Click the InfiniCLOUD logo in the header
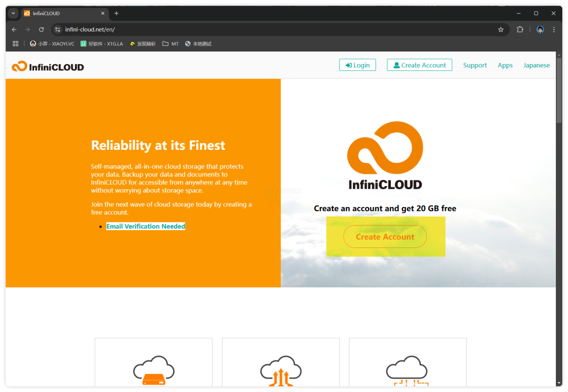The height and width of the screenshot is (392, 568). (x=48, y=66)
